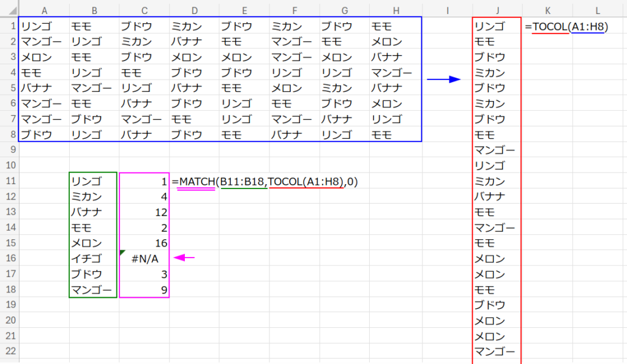Select row 16 by its header
The height and width of the screenshot is (364, 627).
(x=9, y=258)
